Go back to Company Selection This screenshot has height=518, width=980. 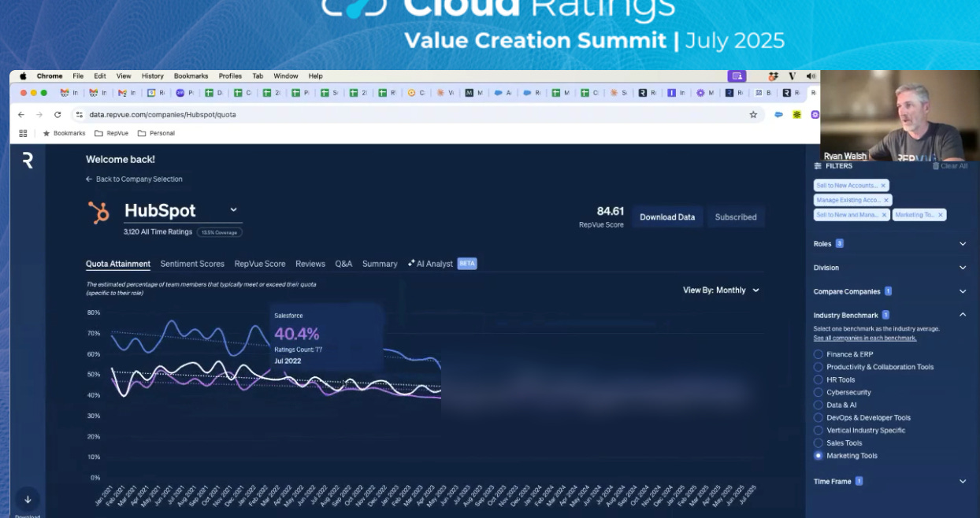[134, 179]
